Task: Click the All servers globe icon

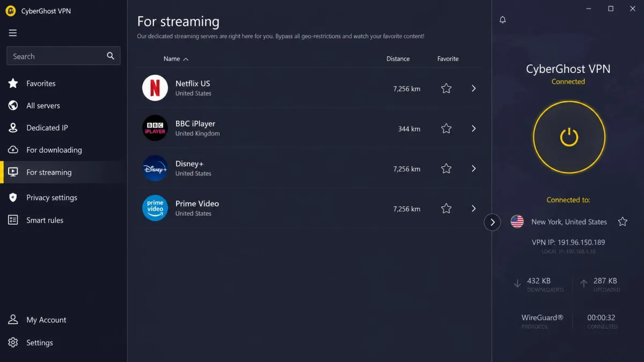Action: coord(13,106)
